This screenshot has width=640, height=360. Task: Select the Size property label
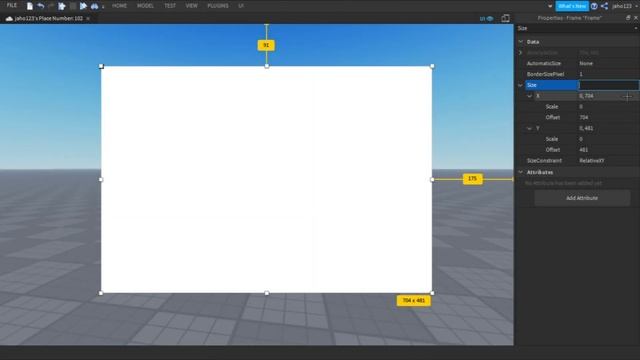(551, 85)
